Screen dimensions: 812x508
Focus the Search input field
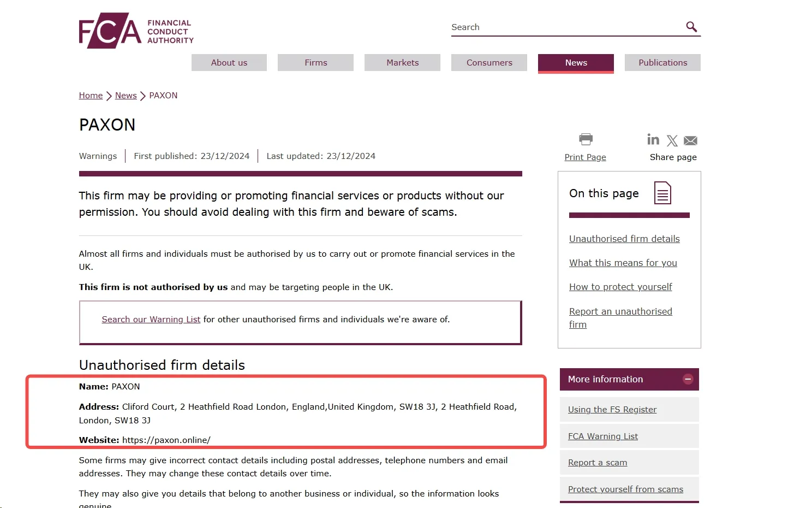[x=566, y=27]
